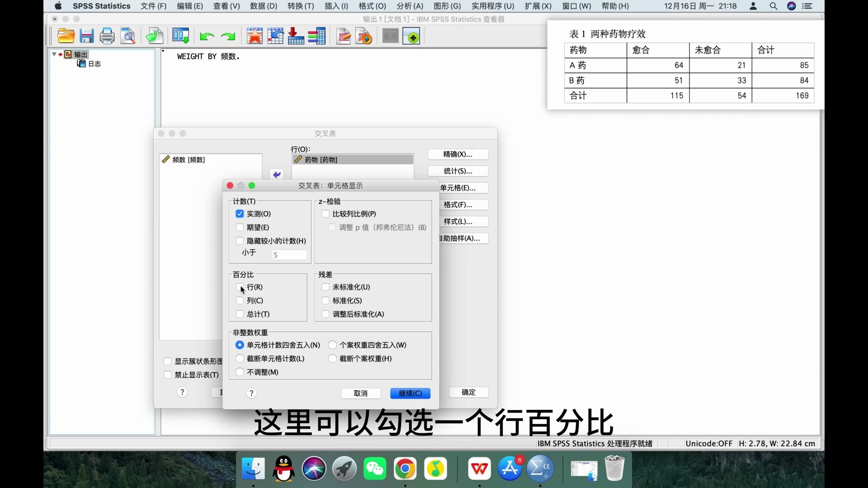868x488 pixels.
Task: Open a file using the folder toolbar icon
Action: coord(66,36)
